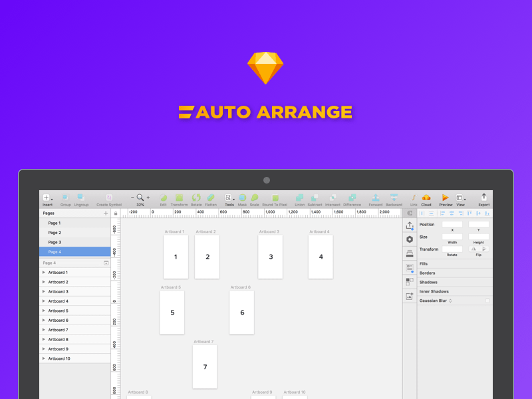Open the Gaussian Blur type dropdown

click(x=450, y=301)
